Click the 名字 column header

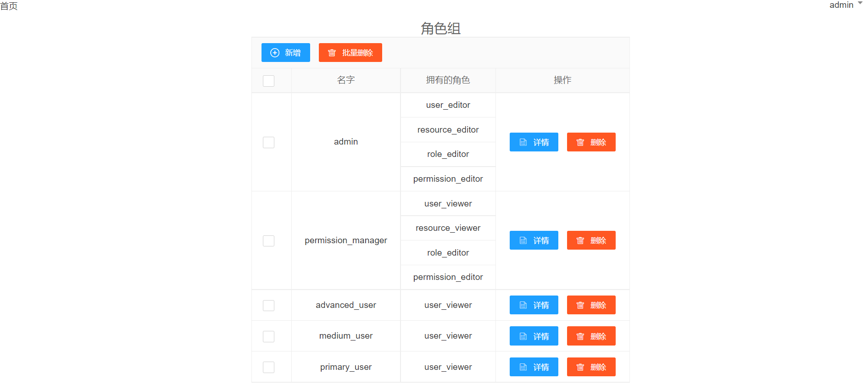pos(346,80)
